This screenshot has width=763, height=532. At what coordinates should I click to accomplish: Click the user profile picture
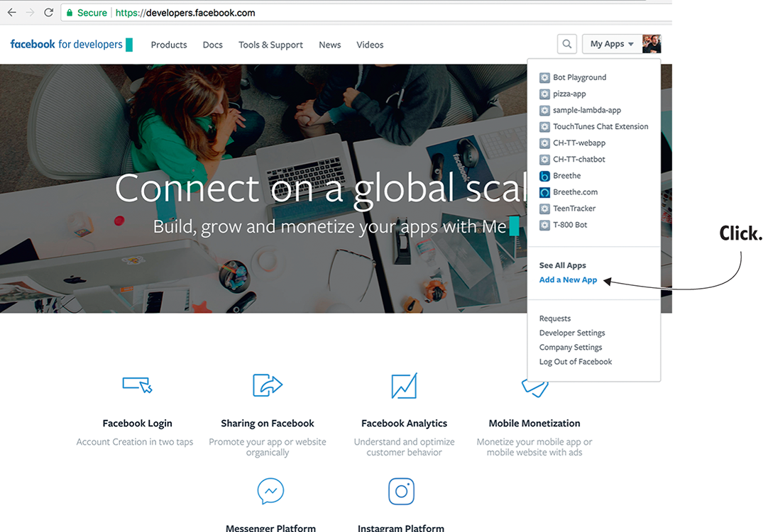coord(651,44)
